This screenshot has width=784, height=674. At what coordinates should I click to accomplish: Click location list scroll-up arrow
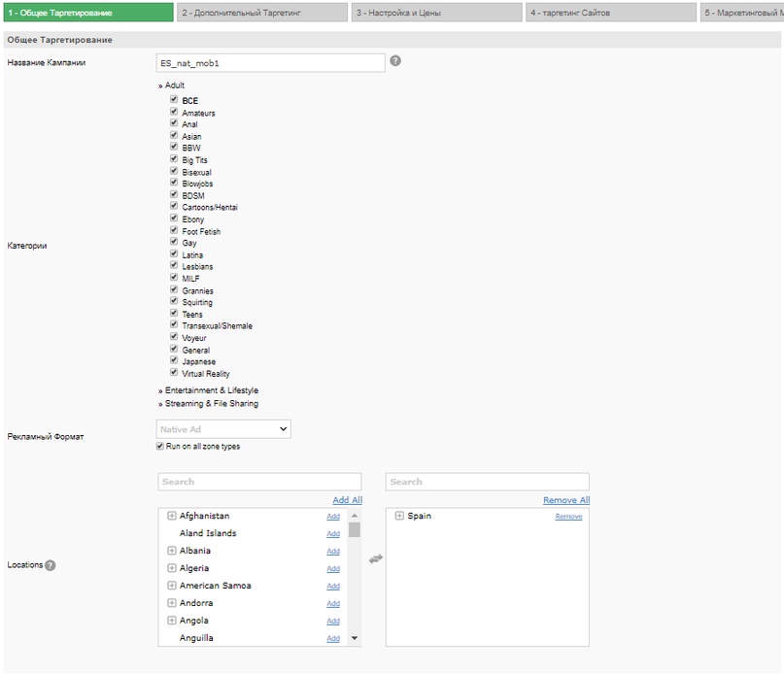(x=355, y=516)
